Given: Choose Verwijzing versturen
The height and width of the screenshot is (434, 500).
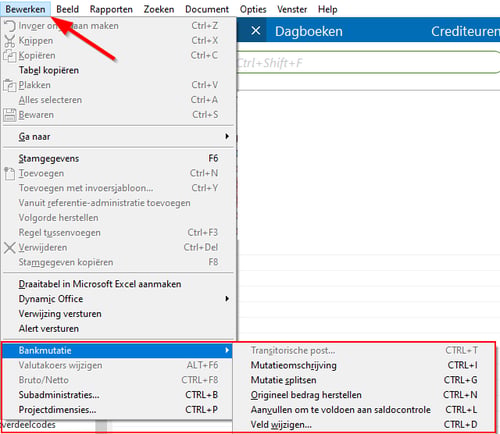Looking at the screenshot, I should click(119, 314).
